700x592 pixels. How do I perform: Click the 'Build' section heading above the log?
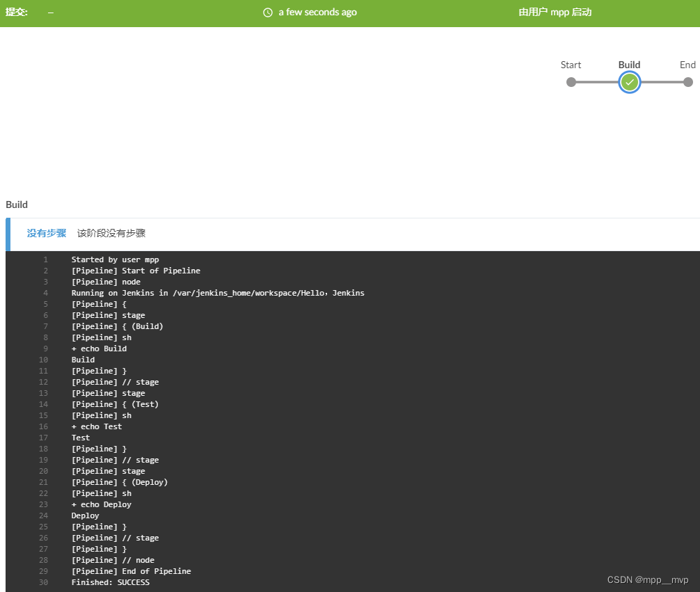pyautogui.click(x=17, y=205)
